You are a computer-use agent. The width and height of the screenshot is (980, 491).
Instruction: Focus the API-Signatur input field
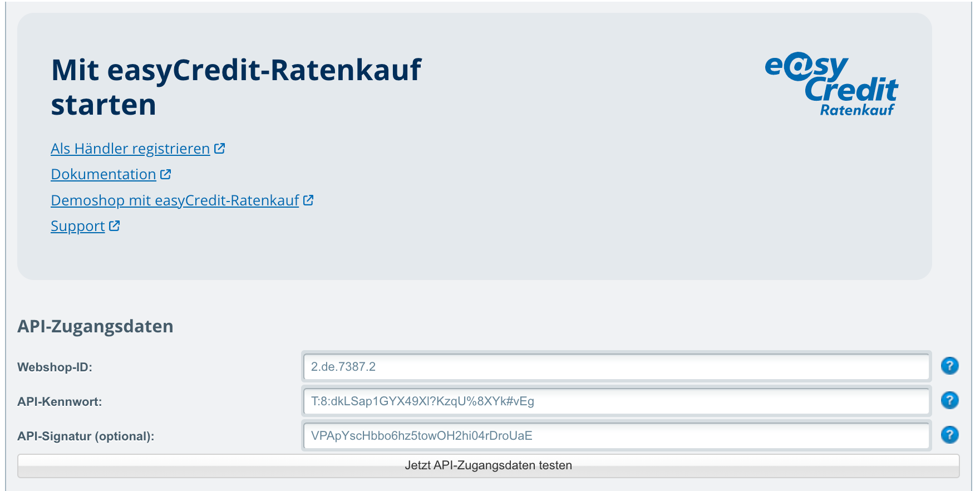[x=616, y=435]
